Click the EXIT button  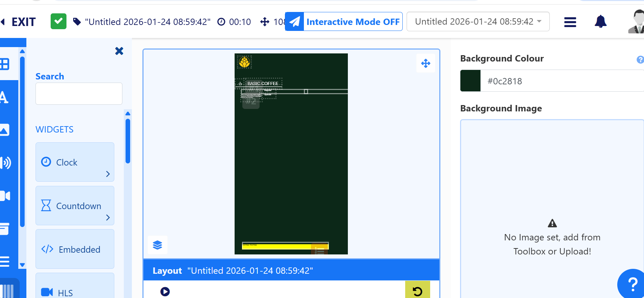[19, 22]
